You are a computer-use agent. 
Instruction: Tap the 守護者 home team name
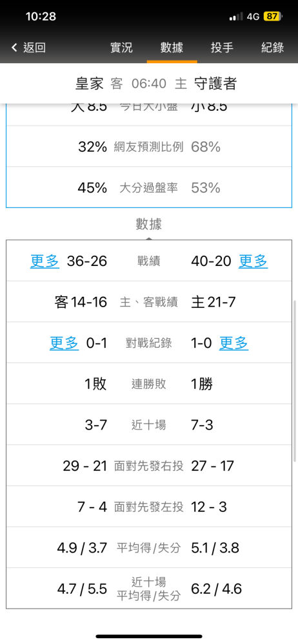(x=215, y=84)
